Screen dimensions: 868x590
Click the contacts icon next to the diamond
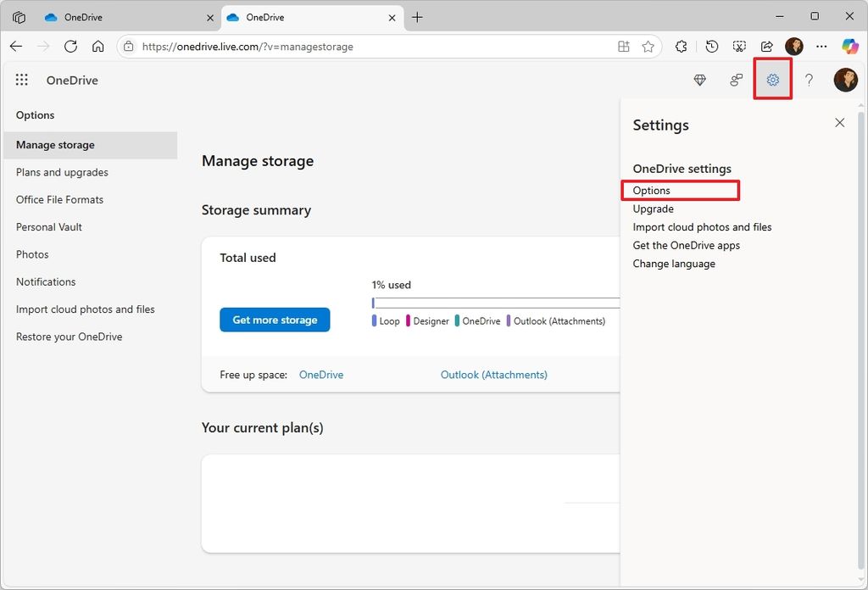click(x=737, y=81)
